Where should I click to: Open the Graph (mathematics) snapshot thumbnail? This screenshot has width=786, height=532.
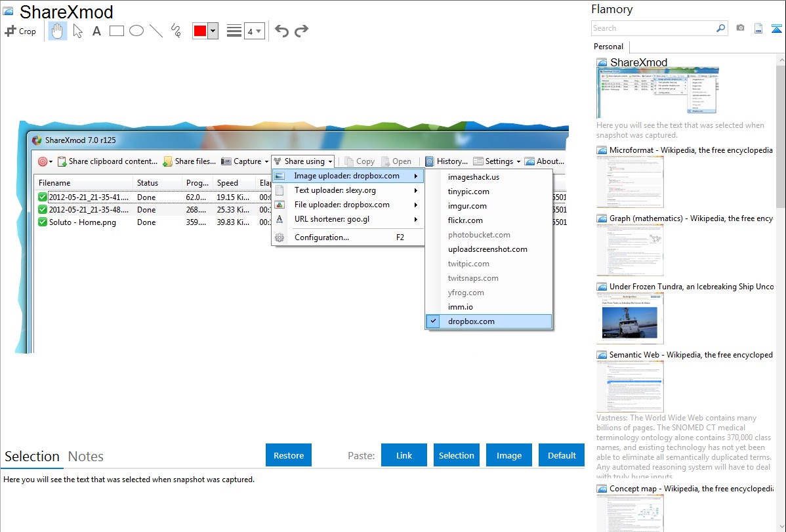pos(630,250)
